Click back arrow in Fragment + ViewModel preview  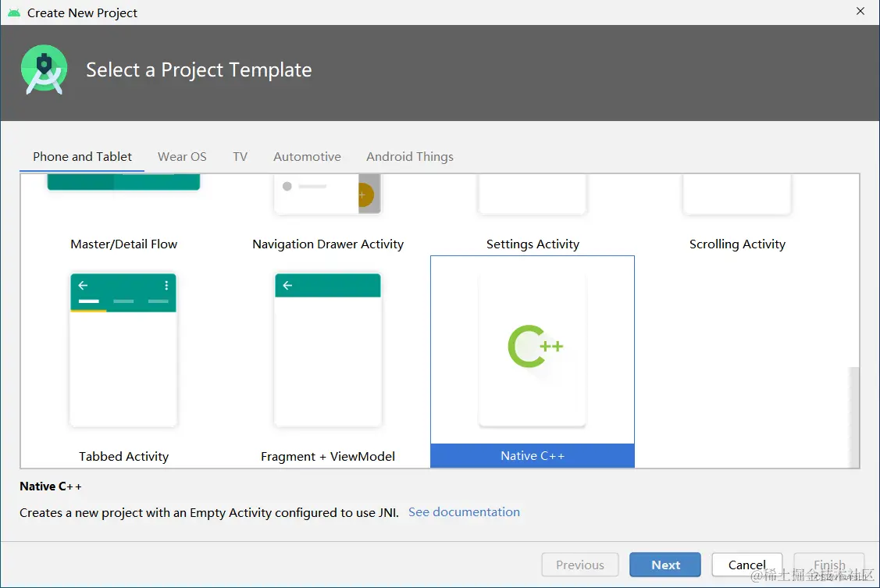[x=287, y=286]
